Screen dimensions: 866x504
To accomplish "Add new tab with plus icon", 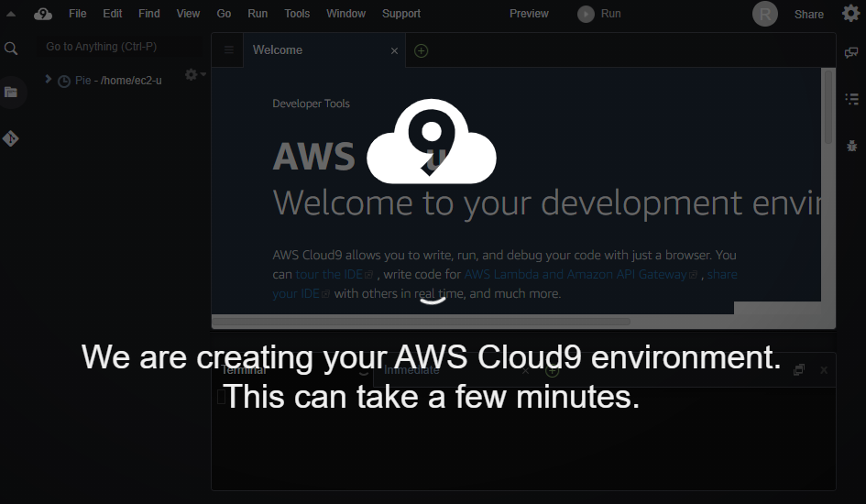I will (421, 50).
